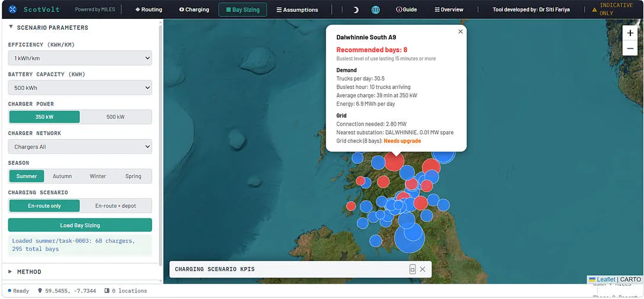Close the Charging Scenario KPIs panel
The image size is (644, 299).
(x=423, y=269)
